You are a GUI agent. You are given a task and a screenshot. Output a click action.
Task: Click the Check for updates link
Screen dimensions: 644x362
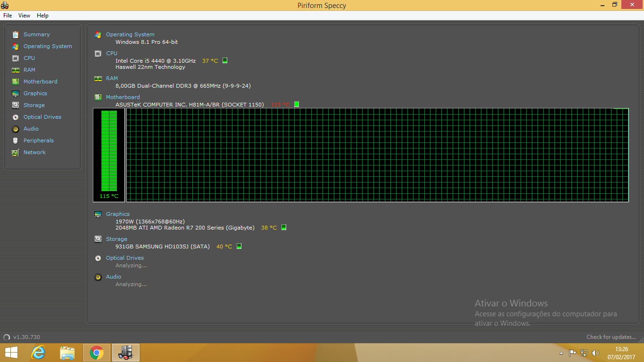point(611,337)
